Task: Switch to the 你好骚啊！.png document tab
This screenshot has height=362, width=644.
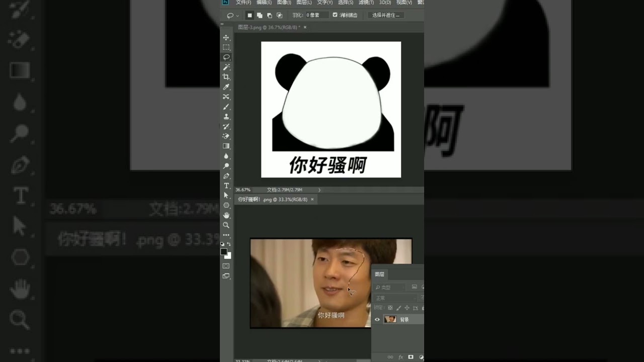Action: [x=272, y=200]
